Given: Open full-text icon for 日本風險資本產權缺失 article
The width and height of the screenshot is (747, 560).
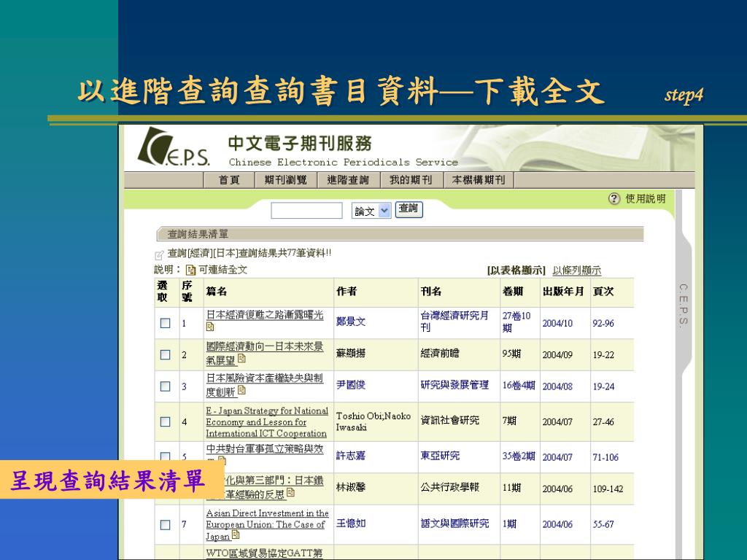Looking at the screenshot, I should (x=241, y=390).
